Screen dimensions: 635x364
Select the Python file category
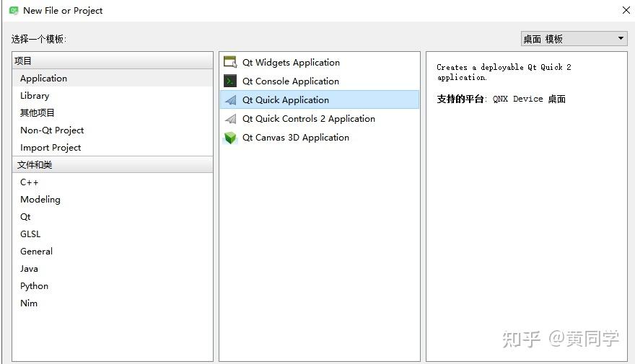[x=112, y=286]
